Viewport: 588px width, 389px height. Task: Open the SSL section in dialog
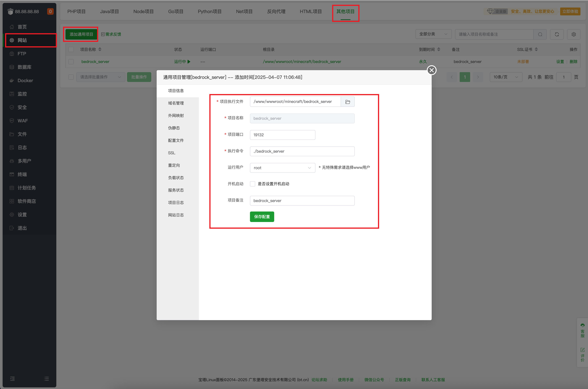172,153
